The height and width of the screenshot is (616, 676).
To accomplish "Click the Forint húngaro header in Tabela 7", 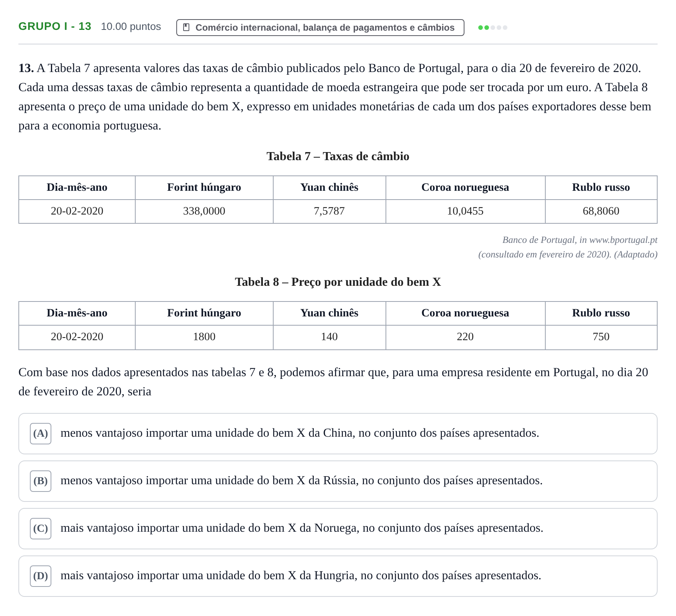I will point(204,187).
